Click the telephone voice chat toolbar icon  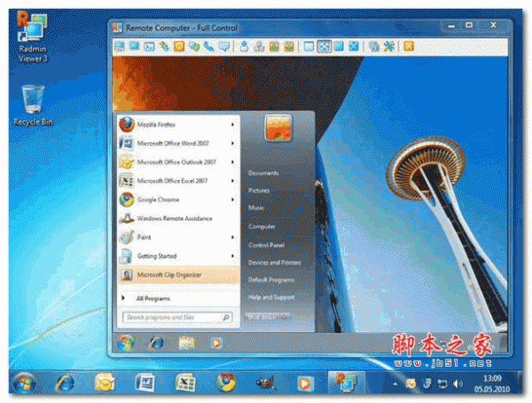click(208, 46)
